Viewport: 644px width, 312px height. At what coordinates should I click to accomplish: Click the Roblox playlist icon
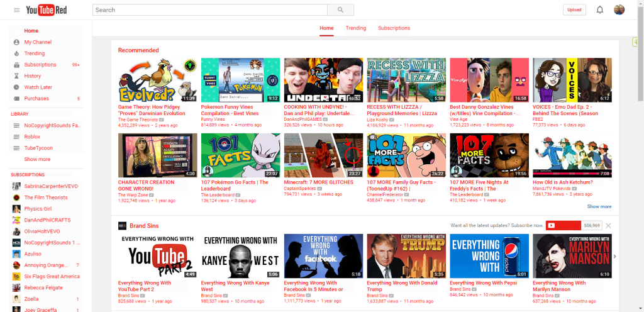[x=16, y=136]
